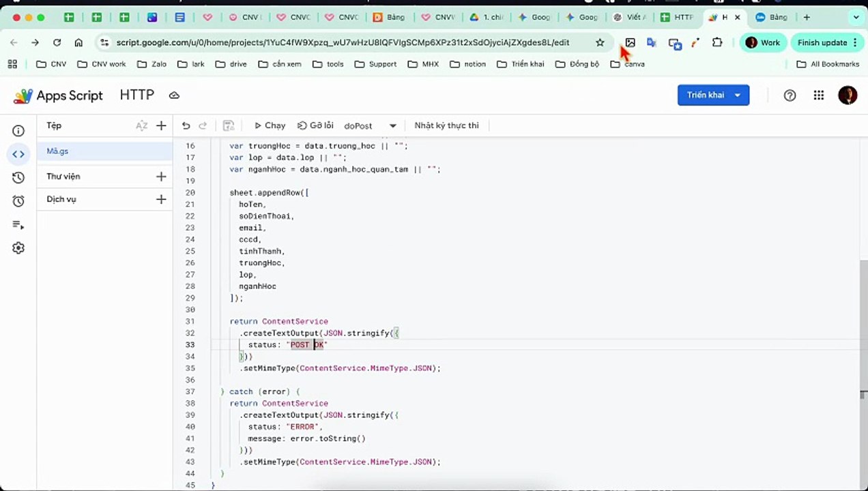Reload the page
Screen dimensions: 868x491
57,42
